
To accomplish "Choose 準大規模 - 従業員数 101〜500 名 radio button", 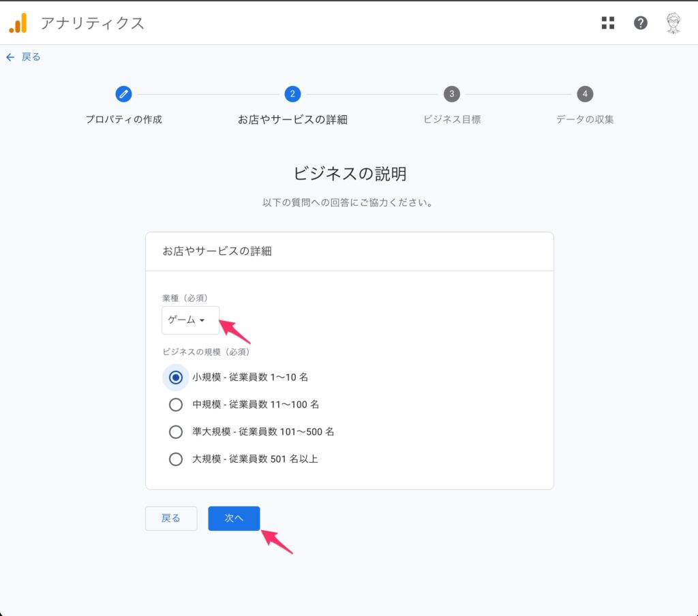I will [176, 432].
